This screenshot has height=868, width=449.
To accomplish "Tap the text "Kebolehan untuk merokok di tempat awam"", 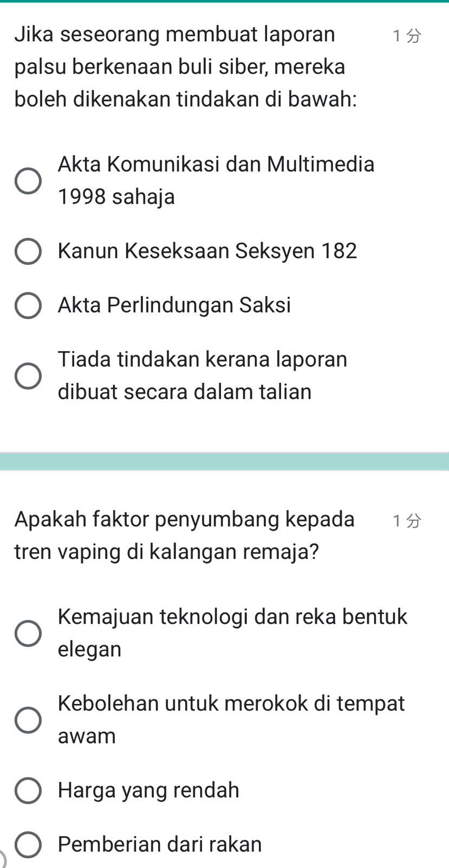I will 231,719.
